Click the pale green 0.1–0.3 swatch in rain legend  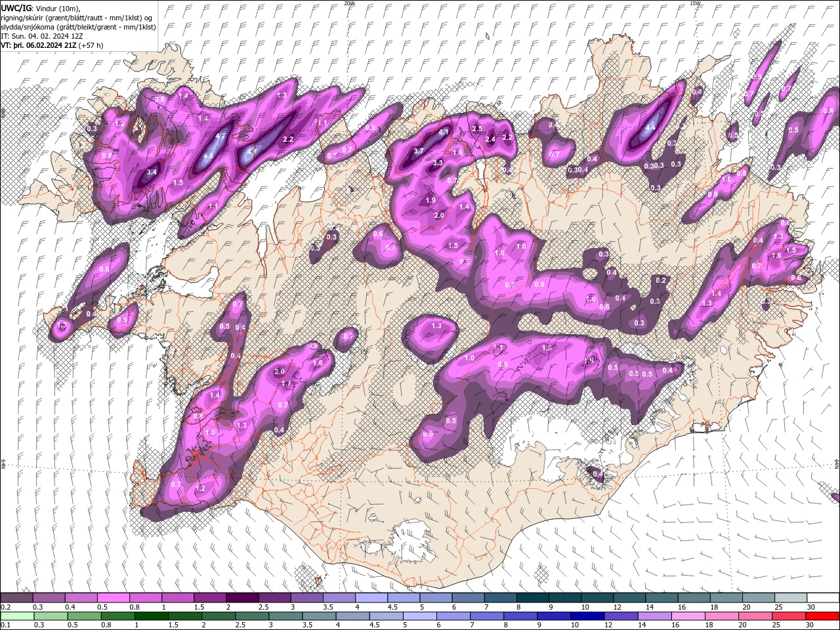tap(16, 616)
